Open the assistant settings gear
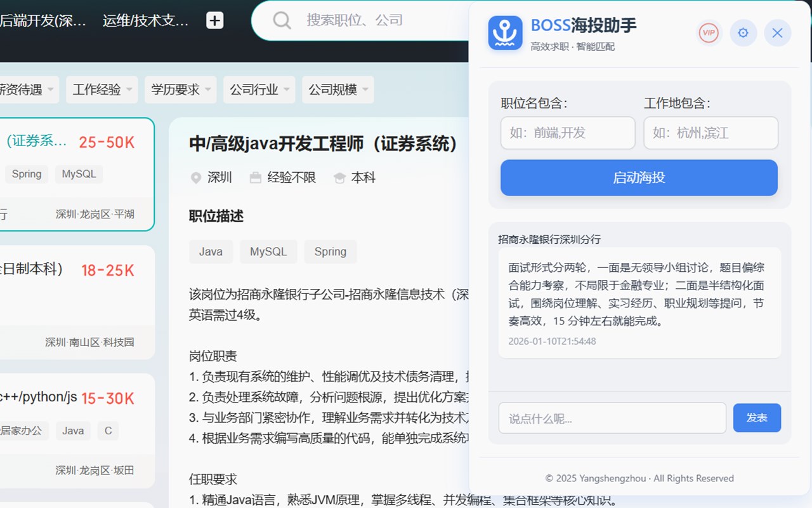The height and width of the screenshot is (508, 812). point(743,33)
